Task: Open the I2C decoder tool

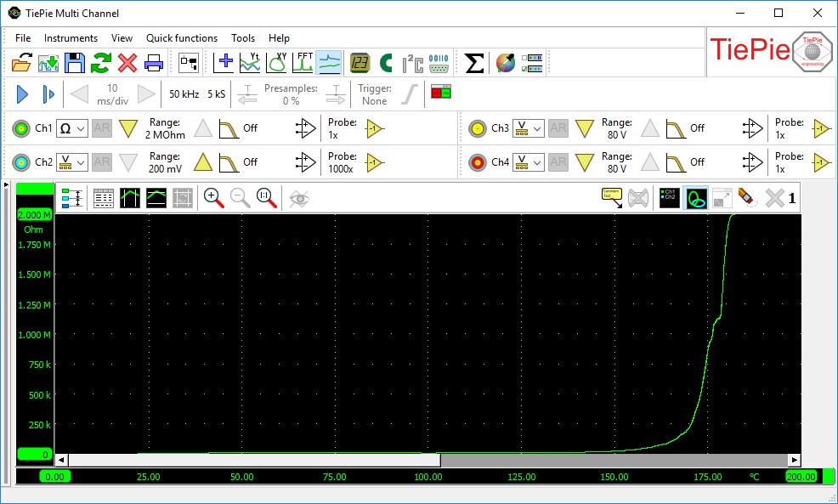Action: coord(413,63)
